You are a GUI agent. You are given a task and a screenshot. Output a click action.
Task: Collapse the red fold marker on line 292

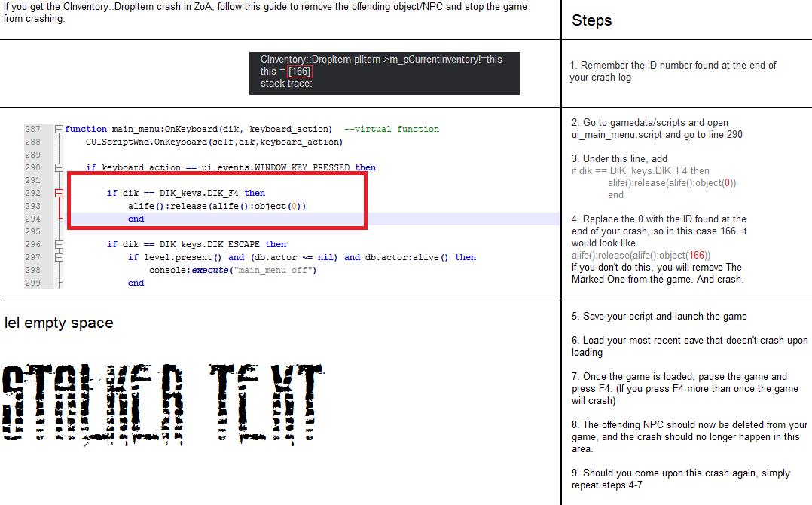click(59, 193)
